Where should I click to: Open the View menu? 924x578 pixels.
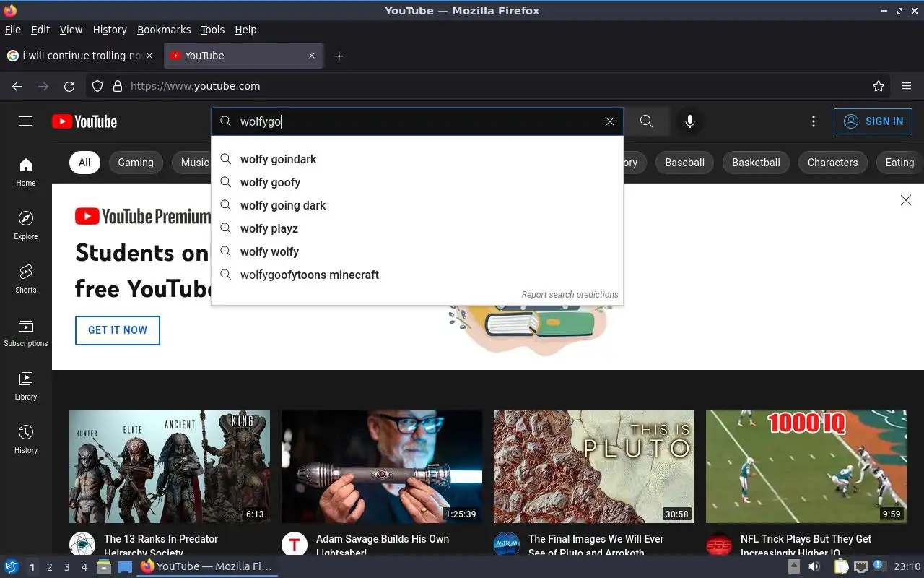71,30
